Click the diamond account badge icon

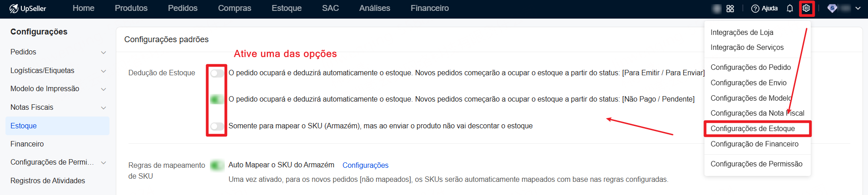(832, 8)
